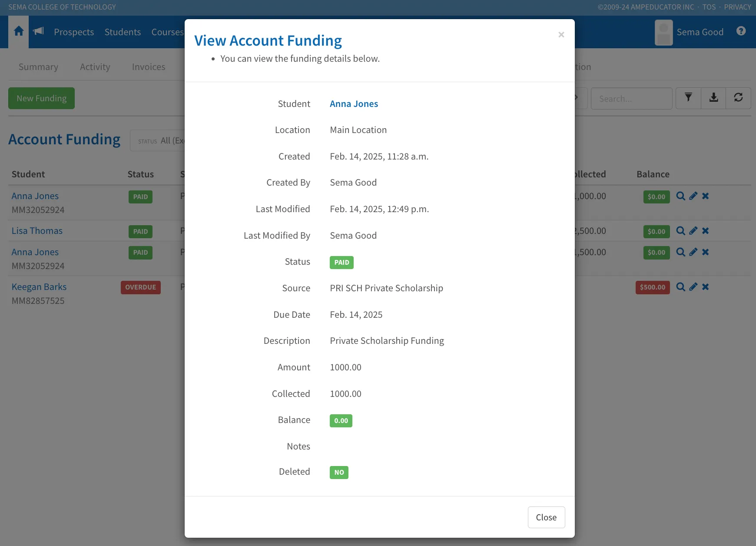This screenshot has height=546, width=756.
Task: Close the modal with the X icon
Action: pos(561,35)
